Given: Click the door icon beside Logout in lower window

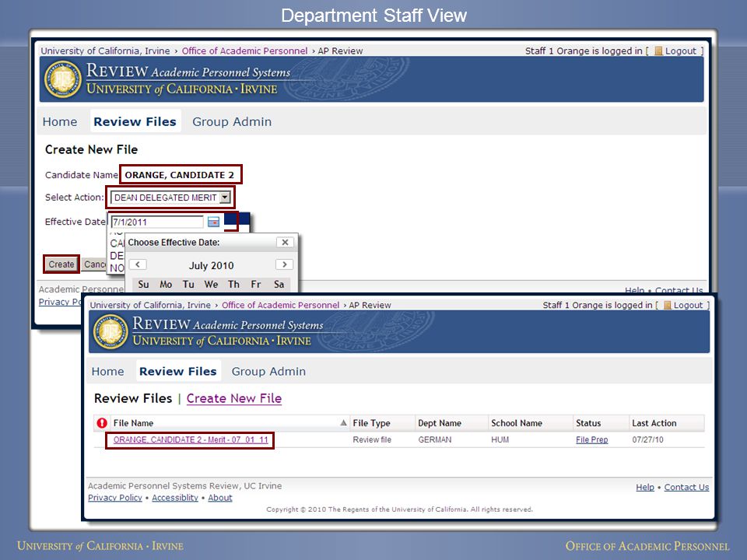Looking at the screenshot, I should [x=668, y=305].
